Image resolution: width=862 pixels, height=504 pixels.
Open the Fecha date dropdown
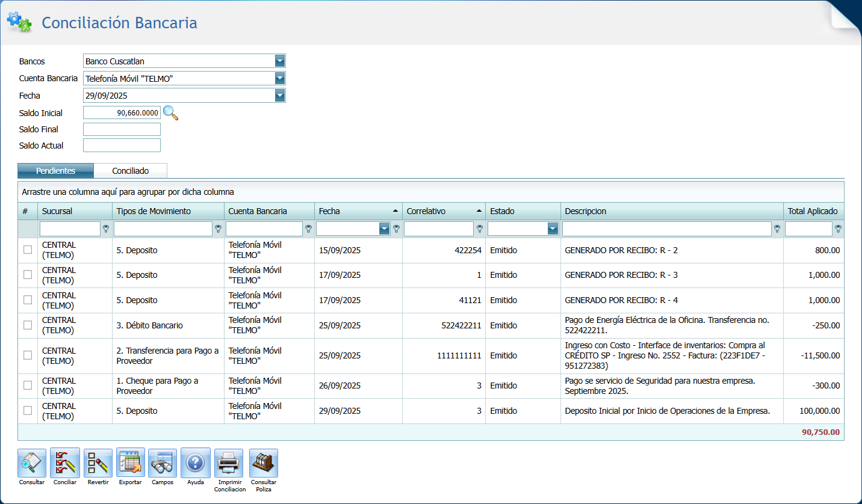[x=279, y=95]
